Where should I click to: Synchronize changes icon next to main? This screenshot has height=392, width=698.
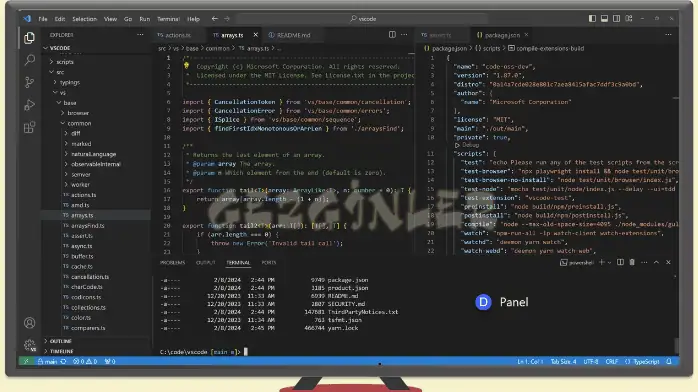[x=63, y=361]
